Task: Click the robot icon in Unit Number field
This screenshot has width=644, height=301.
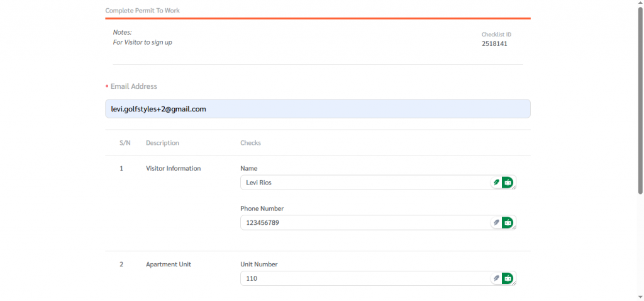Action: click(508, 278)
